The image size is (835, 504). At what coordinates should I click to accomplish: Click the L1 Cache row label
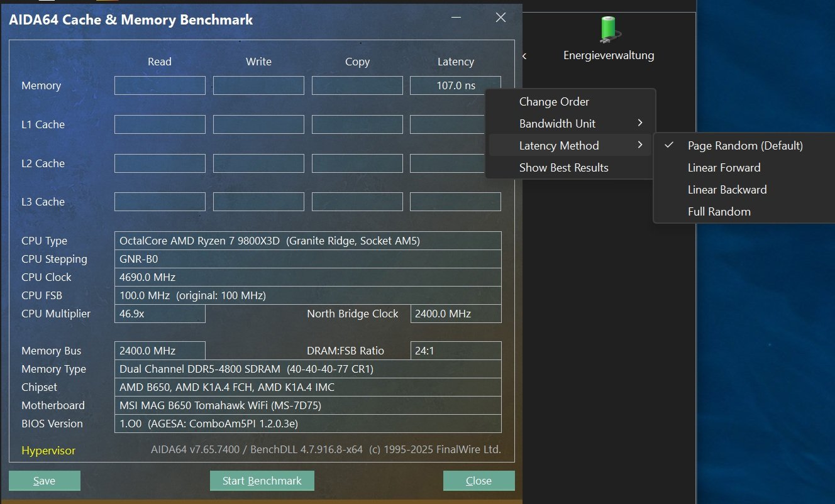[43, 124]
